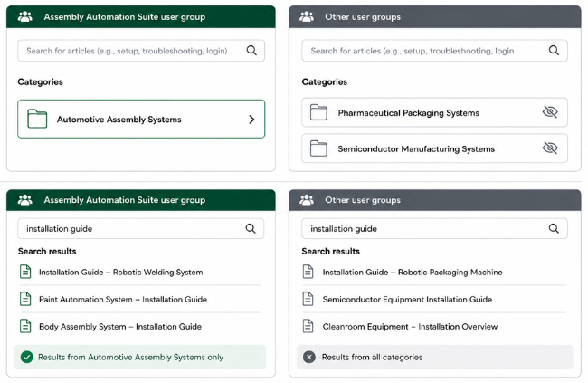This screenshot has height=383, width=588.
Task: Click 'Categories' heading in Assembly Automation Suite panel
Action: tap(40, 81)
